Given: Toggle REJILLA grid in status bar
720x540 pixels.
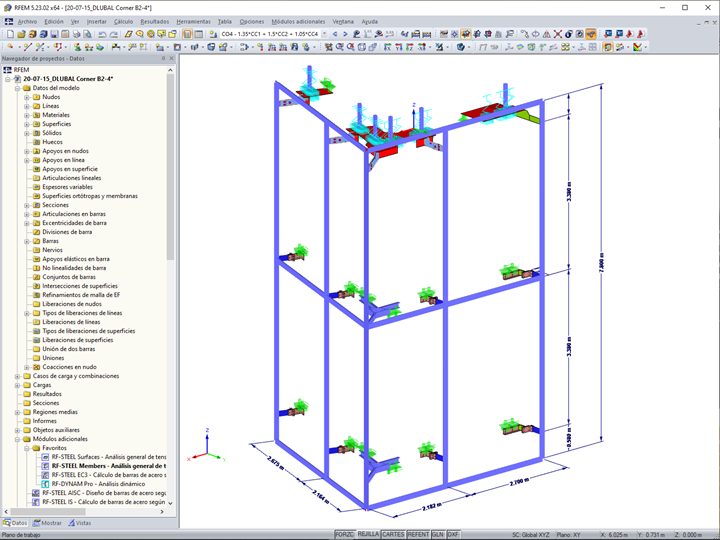Looking at the screenshot, I should coord(368,534).
